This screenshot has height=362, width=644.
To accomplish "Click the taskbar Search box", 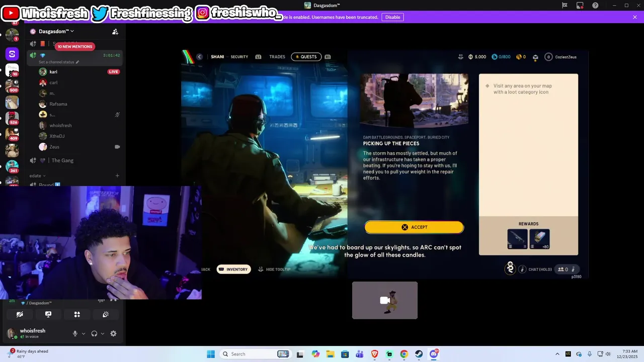I will (x=256, y=354).
